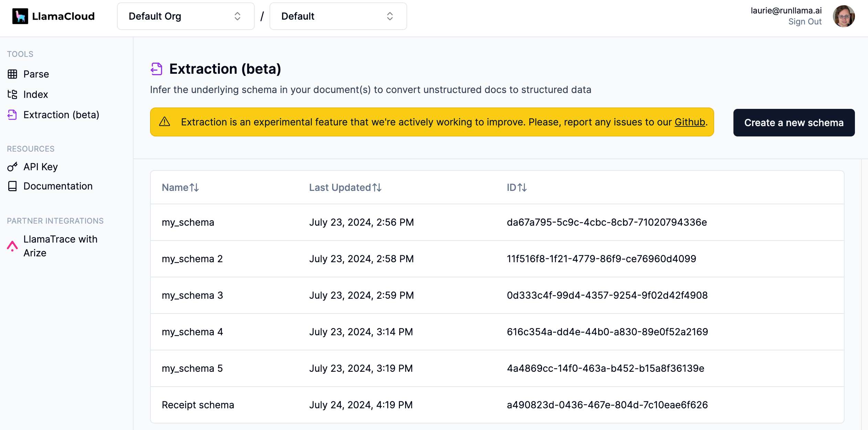
Task: Click the purple Extraction page heading icon
Action: [157, 69]
